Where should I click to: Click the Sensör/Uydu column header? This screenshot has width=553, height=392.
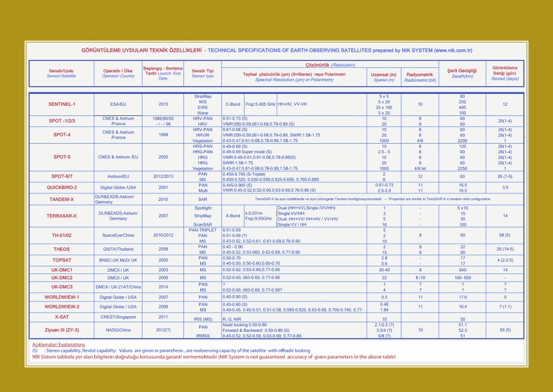61,73
